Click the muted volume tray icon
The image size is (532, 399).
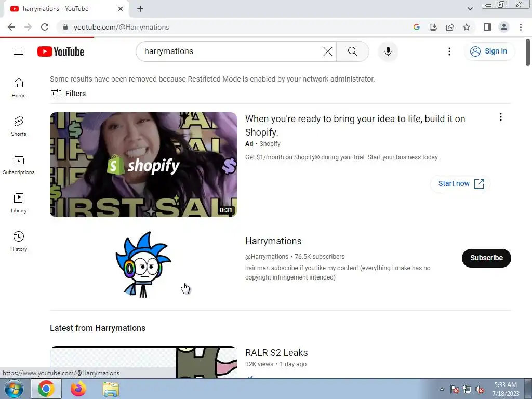click(x=480, y=390)
